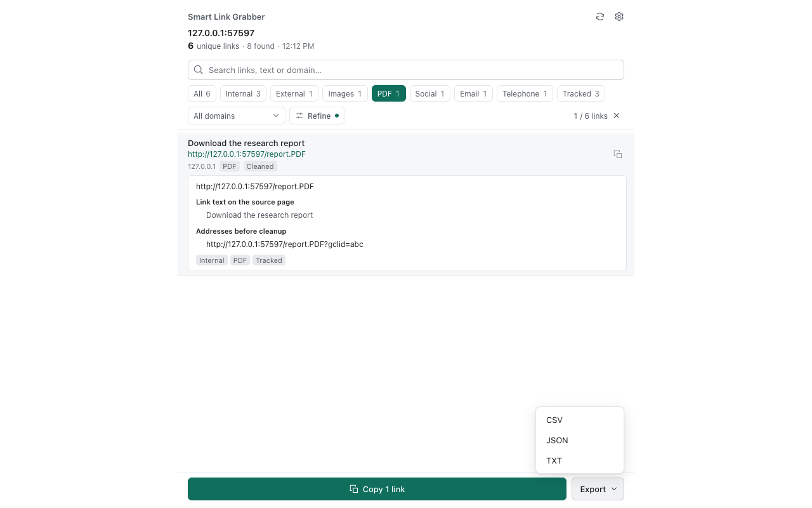
Task: Select the All filter chip
Action: point(202,93)
